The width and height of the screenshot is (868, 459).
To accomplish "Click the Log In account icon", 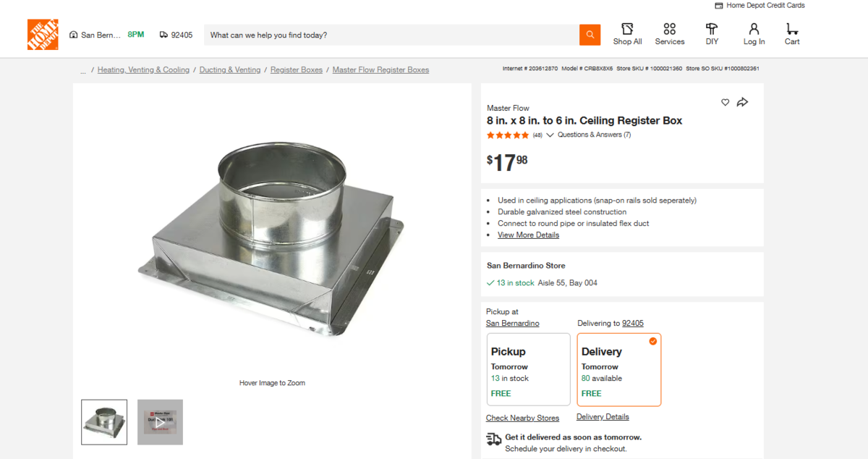I will click(x=754, y=34).
